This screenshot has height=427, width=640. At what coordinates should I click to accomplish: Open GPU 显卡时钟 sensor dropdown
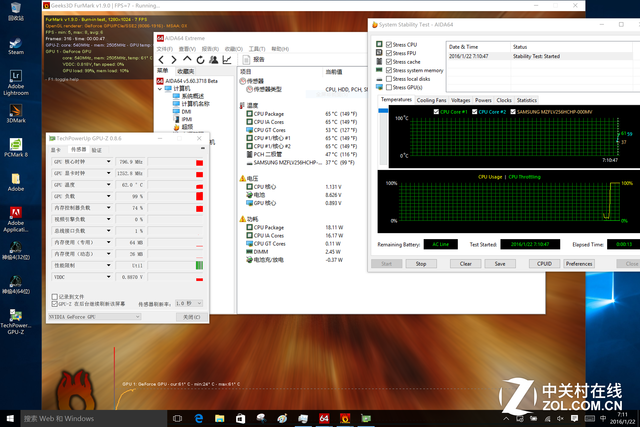109,173
